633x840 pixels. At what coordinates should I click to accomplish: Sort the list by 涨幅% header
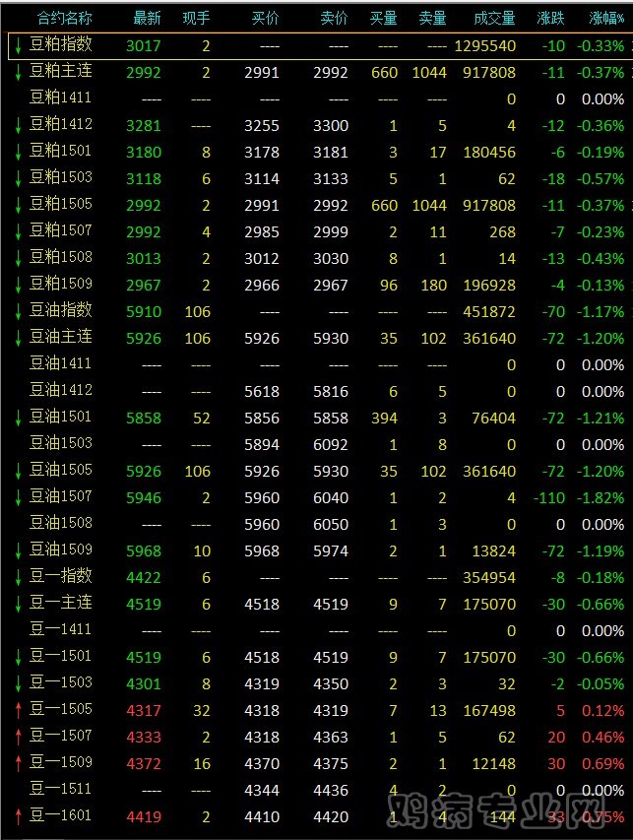coord(605,18)
